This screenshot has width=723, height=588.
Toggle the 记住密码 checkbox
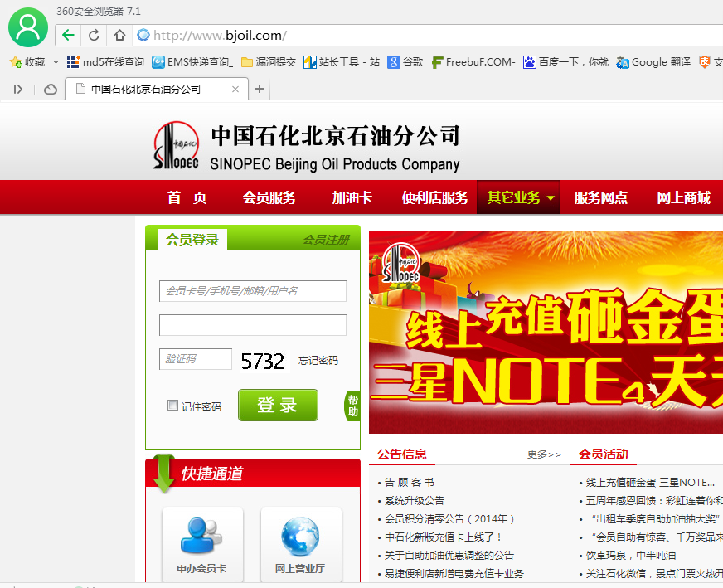[172, 406]
